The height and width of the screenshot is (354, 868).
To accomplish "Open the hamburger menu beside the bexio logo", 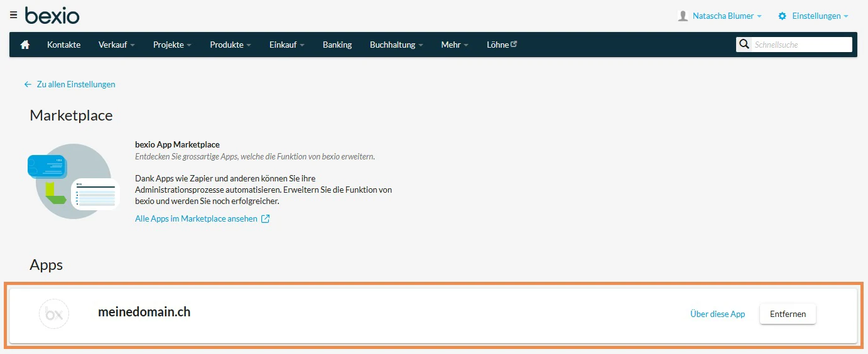I will coord(14,14).
